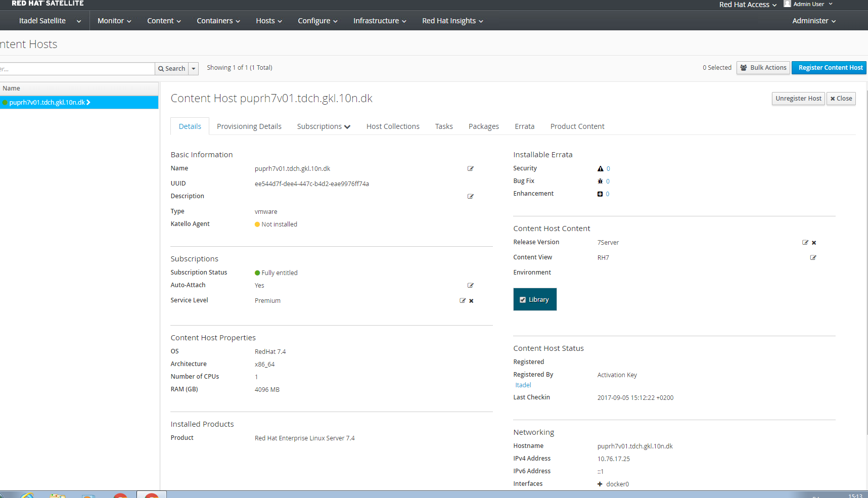868x498 pixels.
Task: Toggle the Library environment checkbox
Action: pos(523,300)
